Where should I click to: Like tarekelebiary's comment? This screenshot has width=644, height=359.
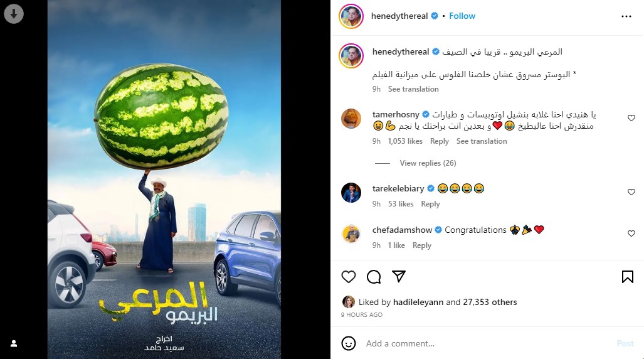(x=631, y=192)
